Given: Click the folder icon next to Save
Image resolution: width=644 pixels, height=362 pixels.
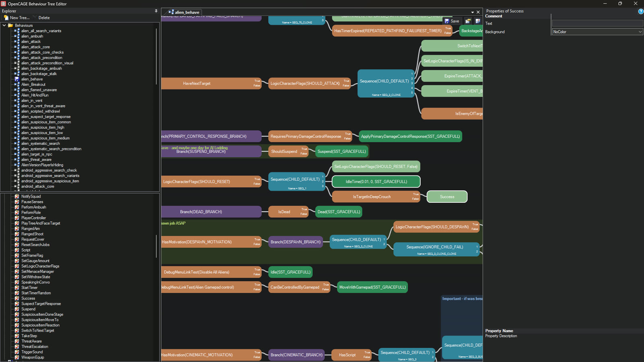Looking at the screenshot, I should (468, 21).
